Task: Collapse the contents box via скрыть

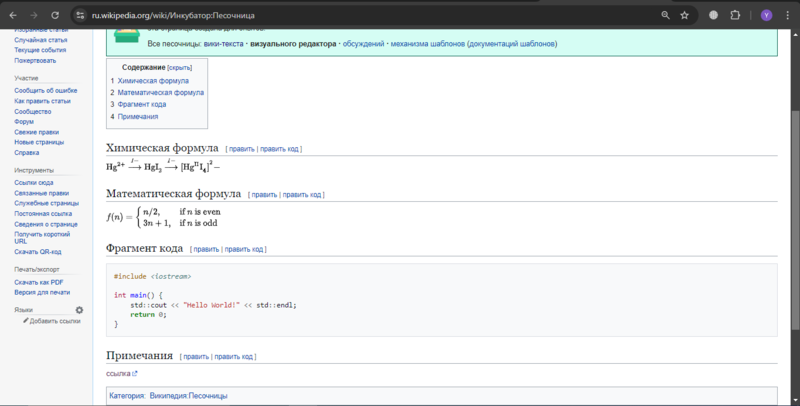Action: (x=179, y=67)
